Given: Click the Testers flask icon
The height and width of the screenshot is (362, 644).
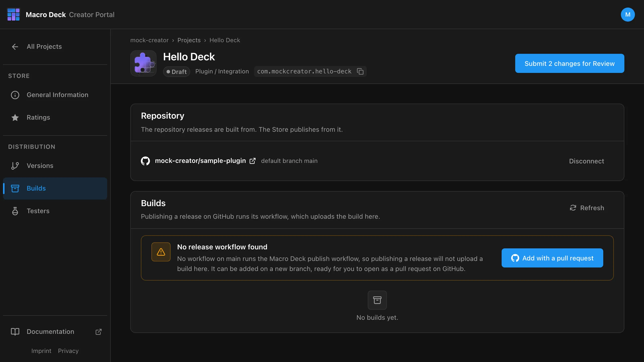Looking at the screenshot, I should tap(15, 211).
